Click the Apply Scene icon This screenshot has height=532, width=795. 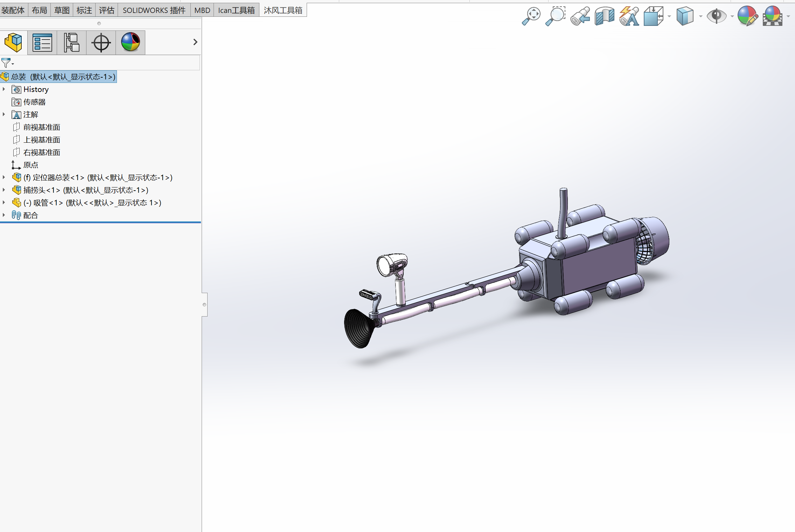(x=773, y=16)
